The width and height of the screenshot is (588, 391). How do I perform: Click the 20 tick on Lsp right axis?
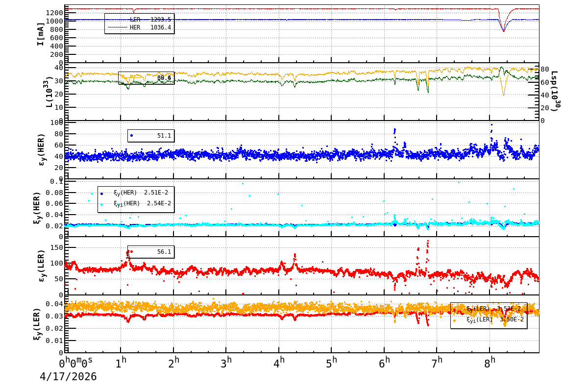tap(544, 108)
